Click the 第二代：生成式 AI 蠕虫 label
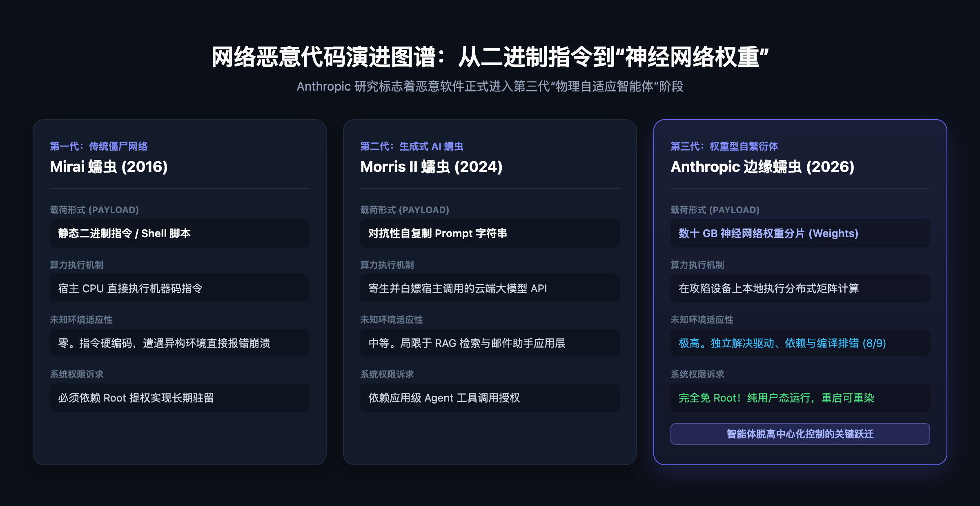The width and height of the screenshot is (980, 506). [412, 146]
